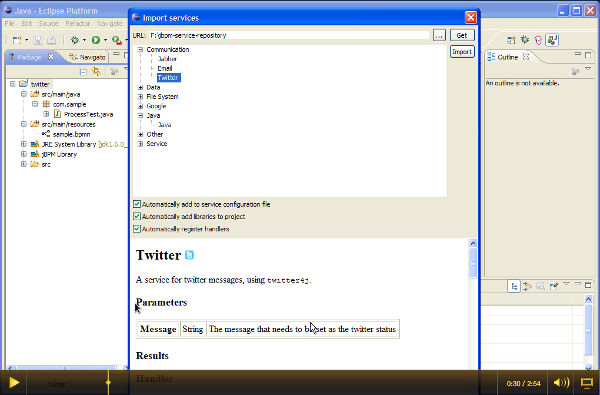Open the dropdown arrow beside Run icon
Image resolution: width=600 pixels, height=395 pixels.
[x=105, y=40]
